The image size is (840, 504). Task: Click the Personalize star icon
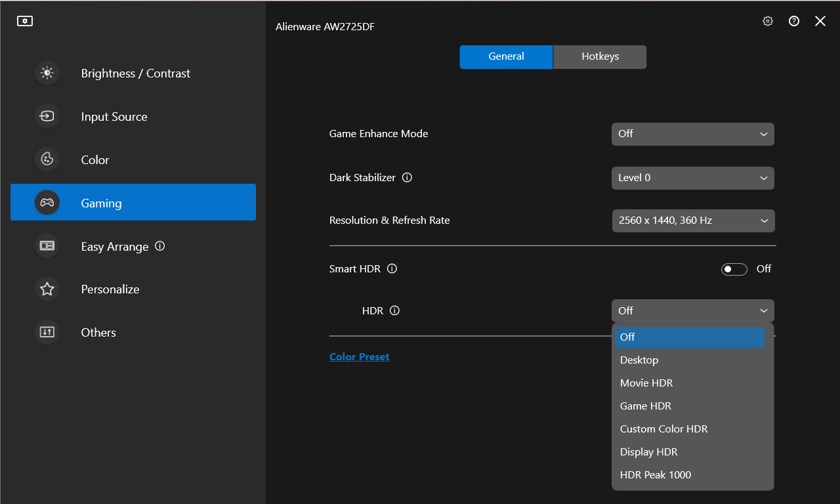click(47, 289)
